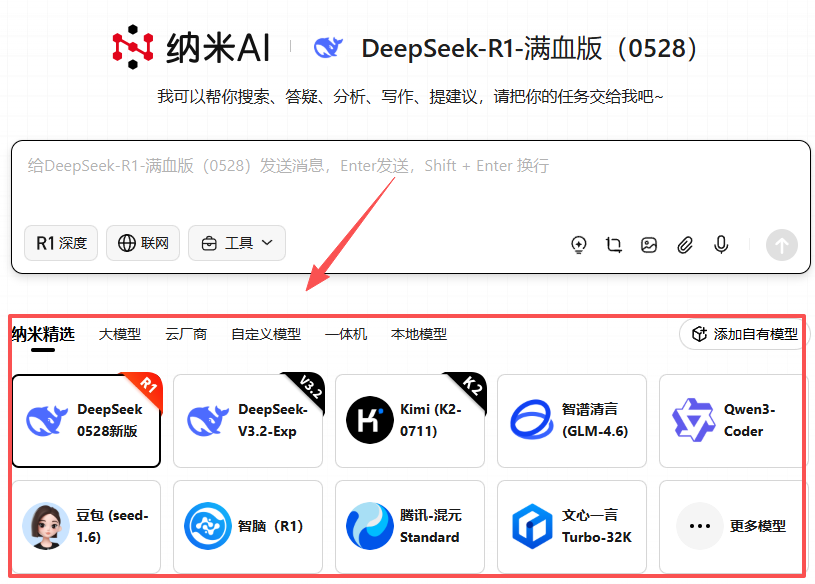815x584 pixels.
Task: Switch to the 本地模型 tab
Action: (x=419, y=334)
